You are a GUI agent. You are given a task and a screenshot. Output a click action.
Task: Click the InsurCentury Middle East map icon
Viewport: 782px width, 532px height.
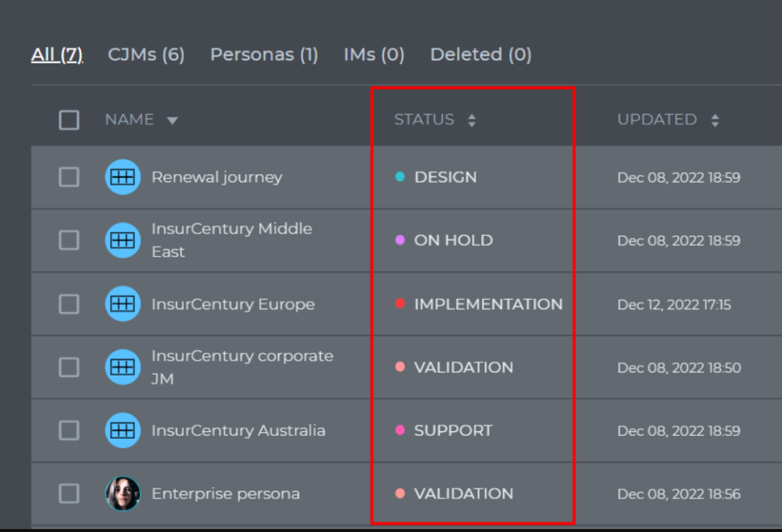(x=123, y=240)
